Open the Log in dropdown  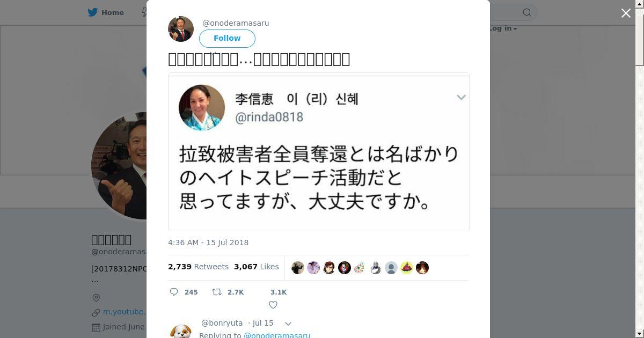[503, 28]
